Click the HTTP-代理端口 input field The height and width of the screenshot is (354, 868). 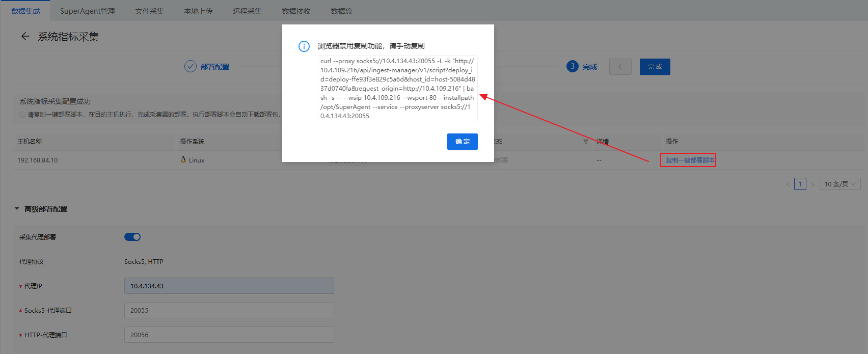click(x=229, y=335)
